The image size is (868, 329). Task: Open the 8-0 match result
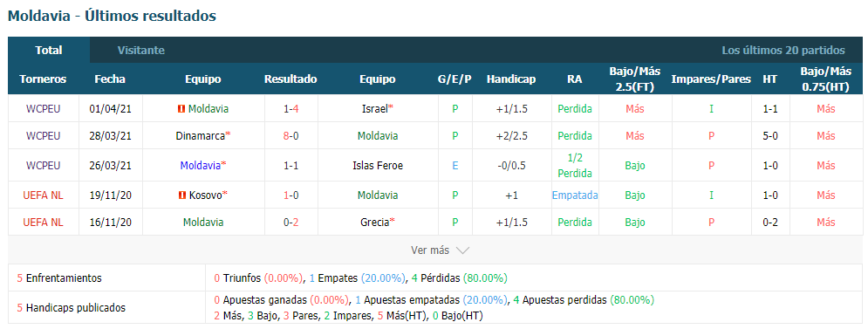290,135
